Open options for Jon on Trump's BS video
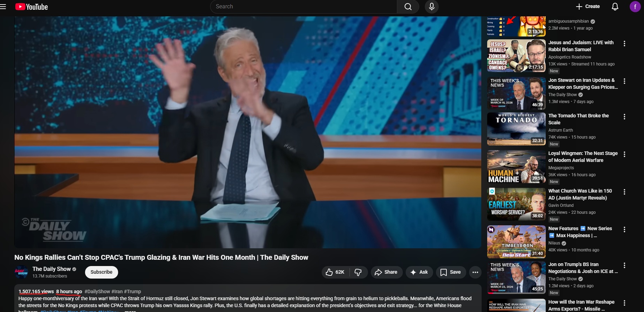Viewport: 644px width, 312px height. pos(624,265)
